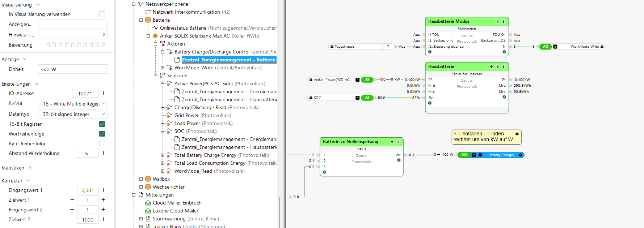Image resolution: width=644 pixels, height=228 pixels.
Task: Open the Datentyp dropdown
Action: pos(73,114)
